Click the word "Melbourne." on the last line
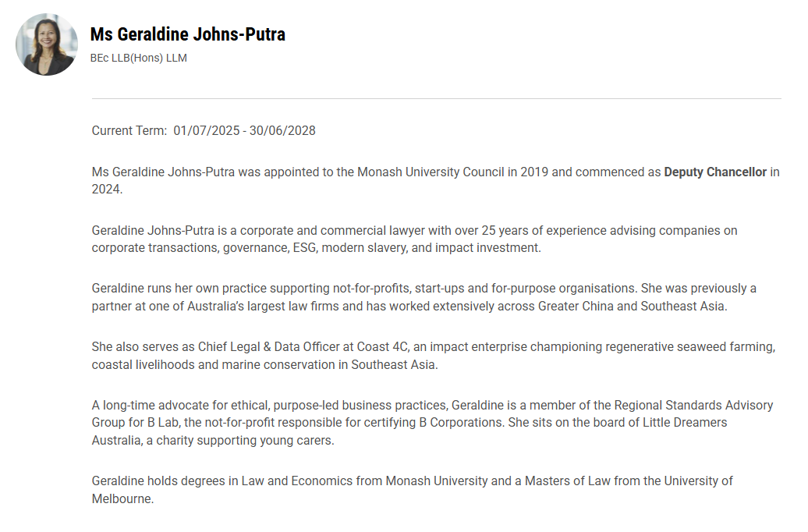Viewport: 808px width, 532px height. (122, 499)
